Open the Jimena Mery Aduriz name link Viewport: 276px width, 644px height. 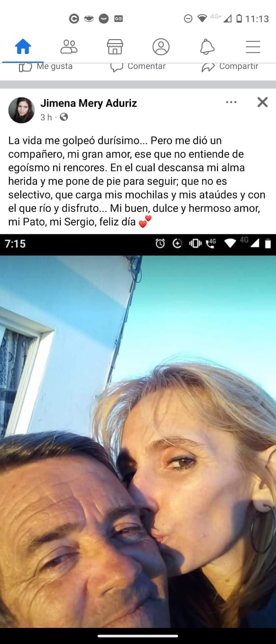pos(89,103)
